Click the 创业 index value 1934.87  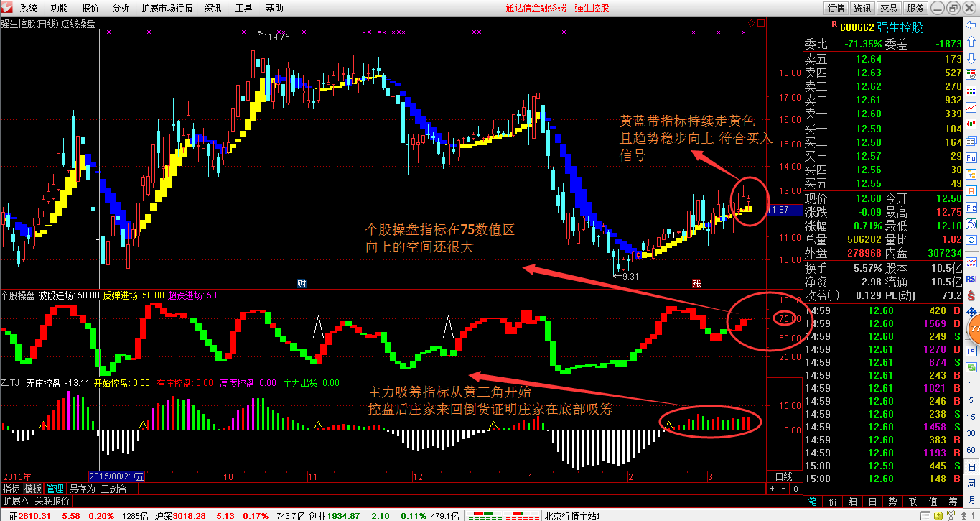click(345, 515)
